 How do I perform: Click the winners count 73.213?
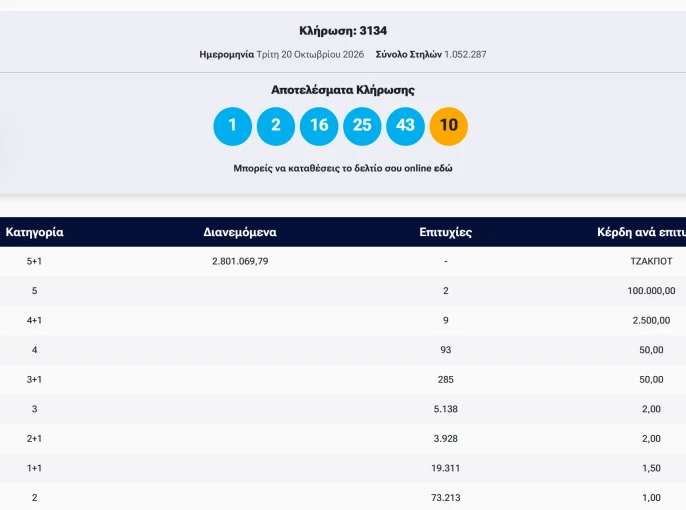point(445,497)
